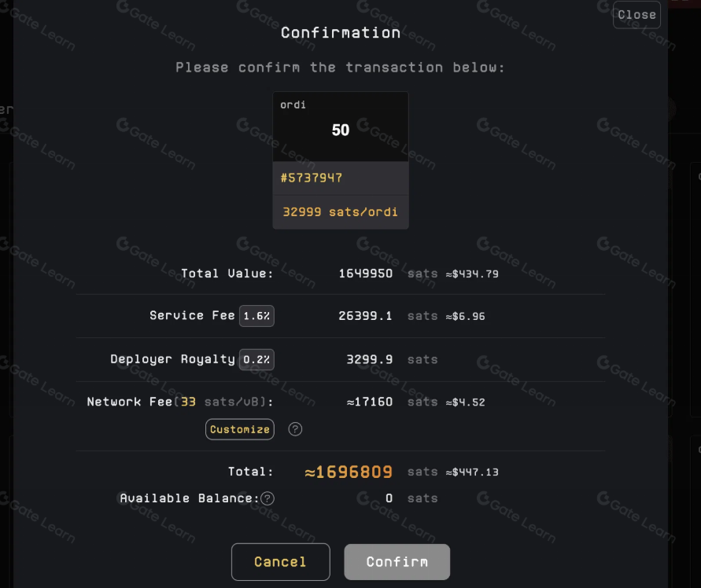Click the 1.6% Service Fee badge
The width and height of the screenshot is (701, 588).
point(256,316)
